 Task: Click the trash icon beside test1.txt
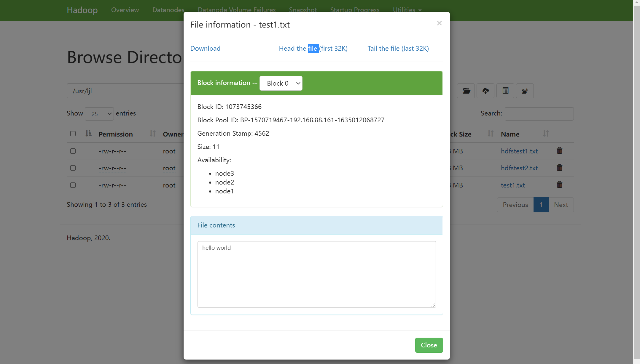coord(559,185)
